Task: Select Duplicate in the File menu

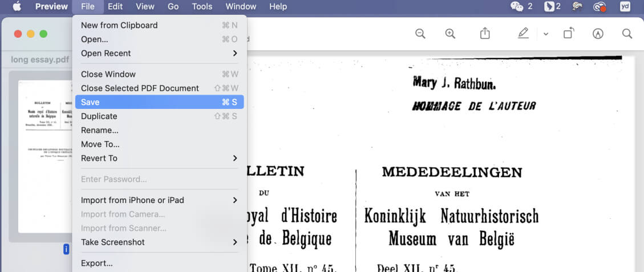Action: coord(99,116)
